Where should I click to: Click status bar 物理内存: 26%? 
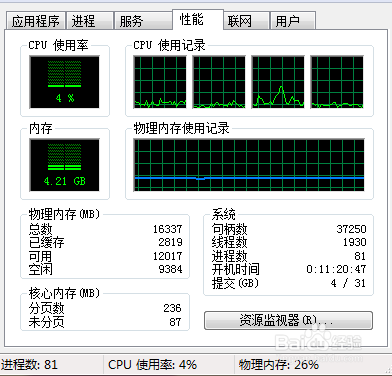[279, 365]
